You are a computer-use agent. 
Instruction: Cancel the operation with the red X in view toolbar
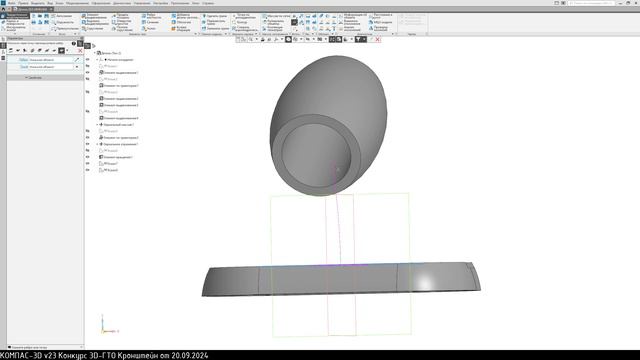coord(378,39)
